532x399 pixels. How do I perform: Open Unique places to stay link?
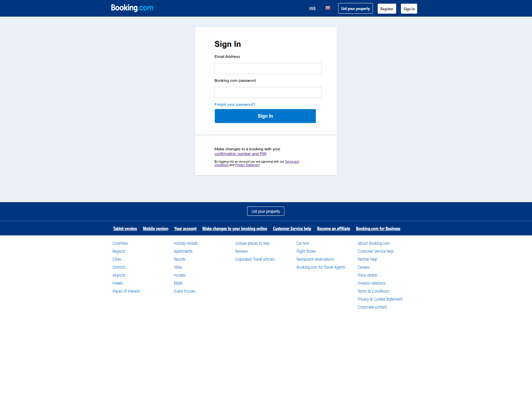click(x=252, y=243)
